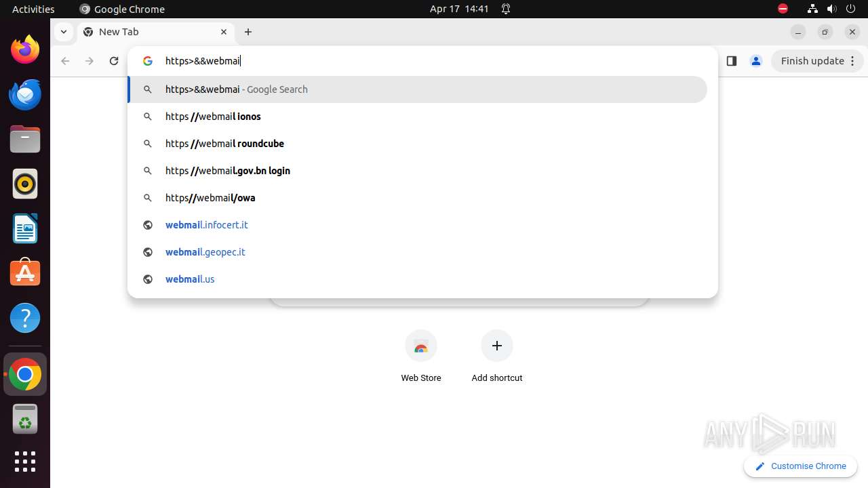Click the network status icon

click(812, 9)
